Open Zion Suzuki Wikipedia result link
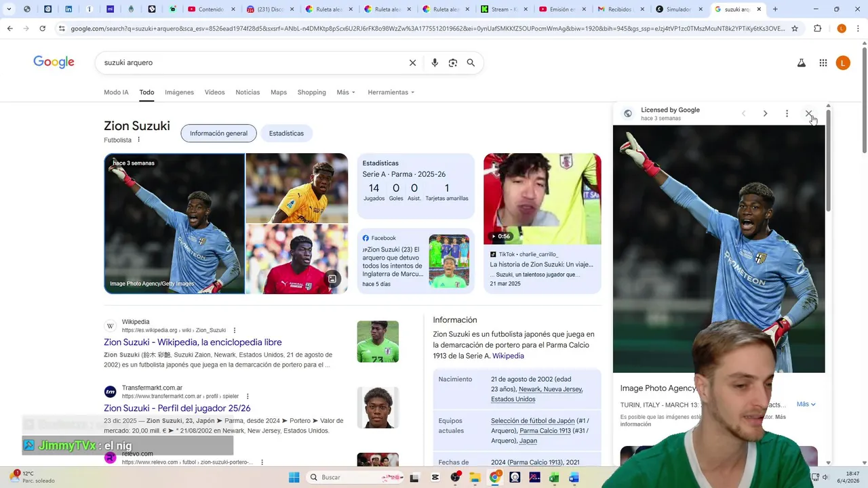Screen dimensions: 868x488 pyautogui.click(x=193, y=342)
